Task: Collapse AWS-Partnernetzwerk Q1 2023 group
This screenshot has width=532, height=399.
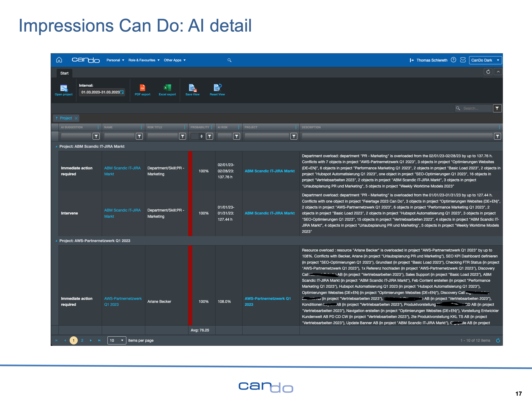Action: [57, 241]
